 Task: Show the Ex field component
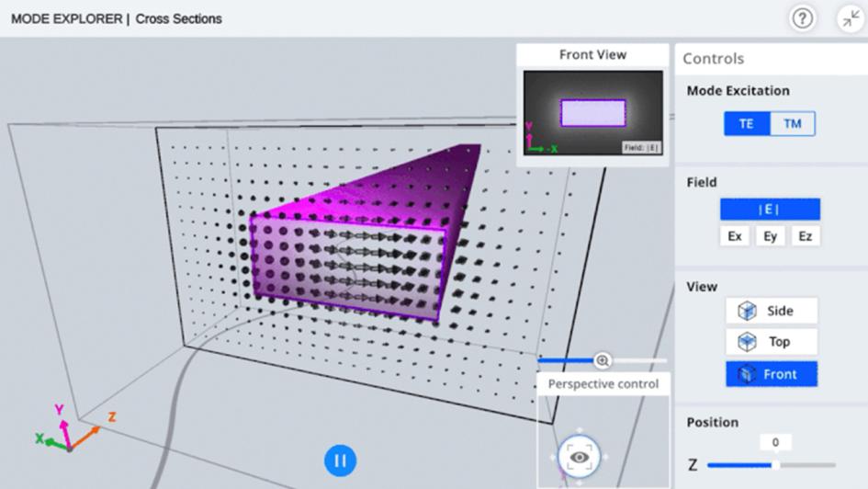[735, 236]
